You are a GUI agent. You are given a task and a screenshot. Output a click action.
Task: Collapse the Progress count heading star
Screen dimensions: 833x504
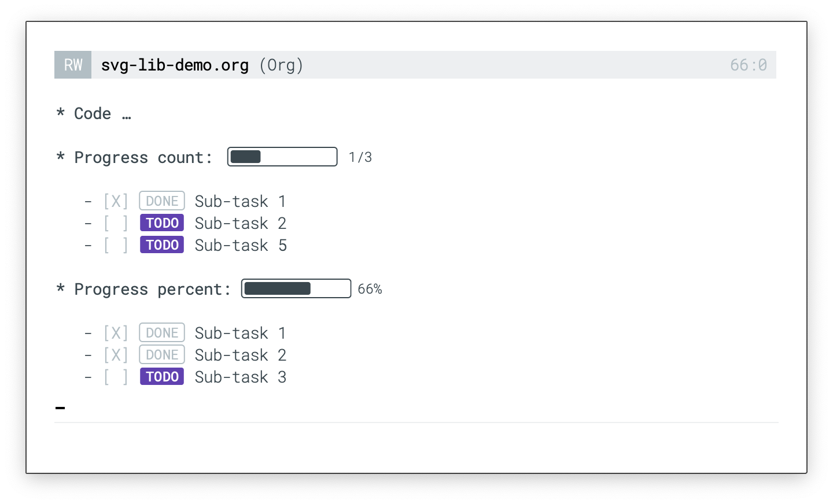coord(60,157)
